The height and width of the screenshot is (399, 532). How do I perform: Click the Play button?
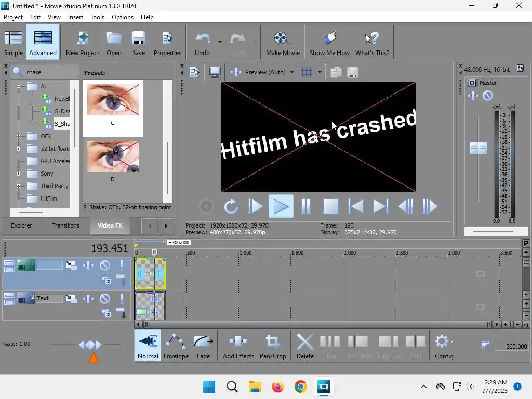tap(281, 206)
